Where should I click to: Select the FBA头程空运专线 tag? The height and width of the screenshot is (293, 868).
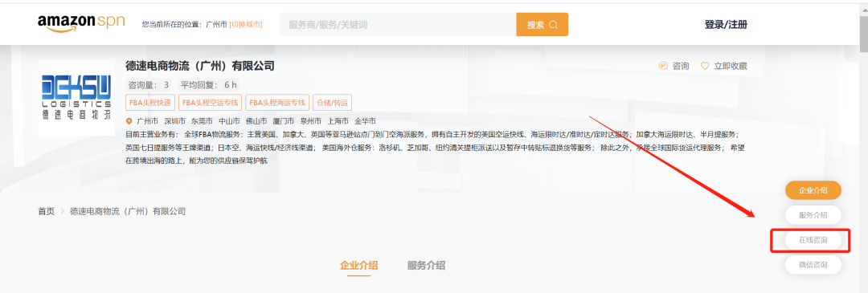click(x=211, y=102)
